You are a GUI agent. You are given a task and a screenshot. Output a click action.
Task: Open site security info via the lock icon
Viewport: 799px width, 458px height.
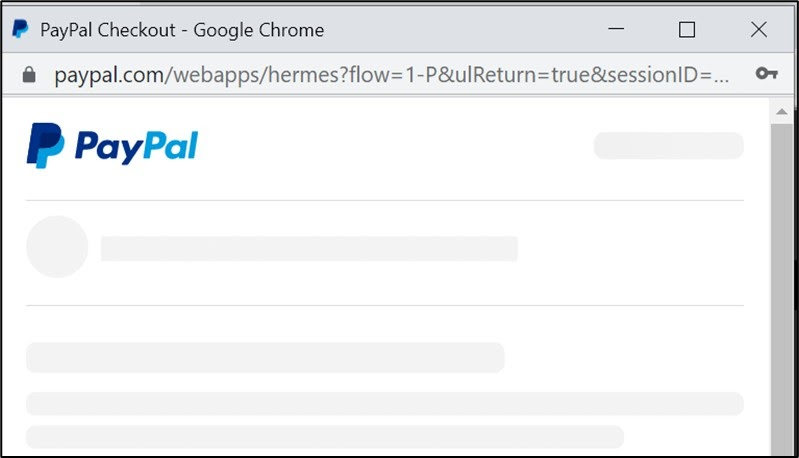[29, 74]
